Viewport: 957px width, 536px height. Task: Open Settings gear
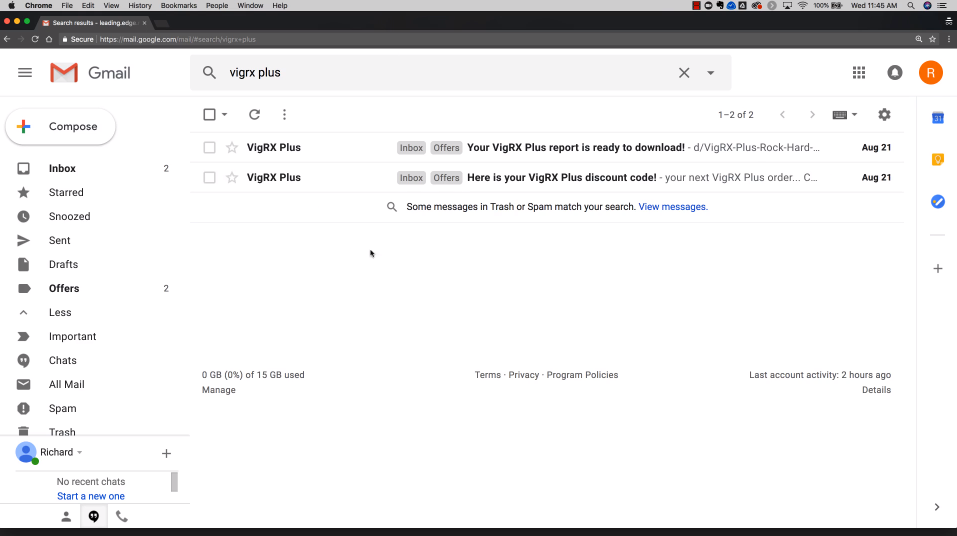(x=884, y=114)
